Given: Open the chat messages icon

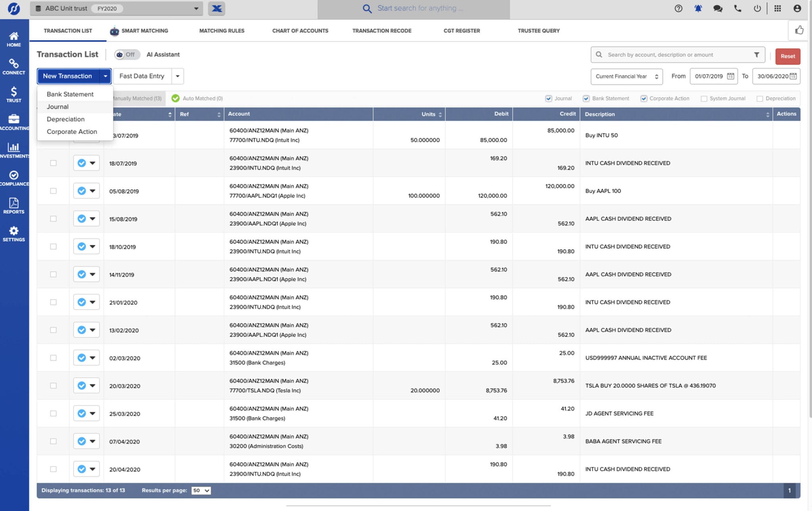Looking at the screenshot, I should pyautogui.click(x=718, y=8).
